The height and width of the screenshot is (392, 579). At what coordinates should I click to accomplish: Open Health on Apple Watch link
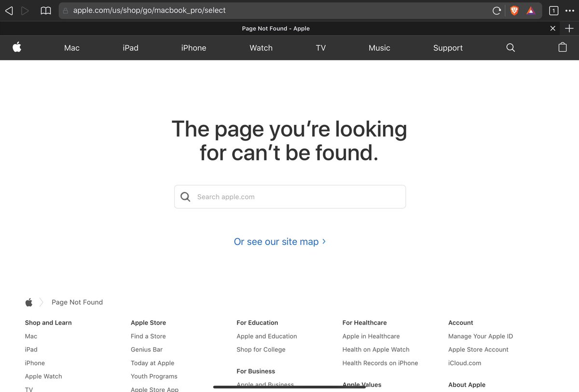click(376, 350)
